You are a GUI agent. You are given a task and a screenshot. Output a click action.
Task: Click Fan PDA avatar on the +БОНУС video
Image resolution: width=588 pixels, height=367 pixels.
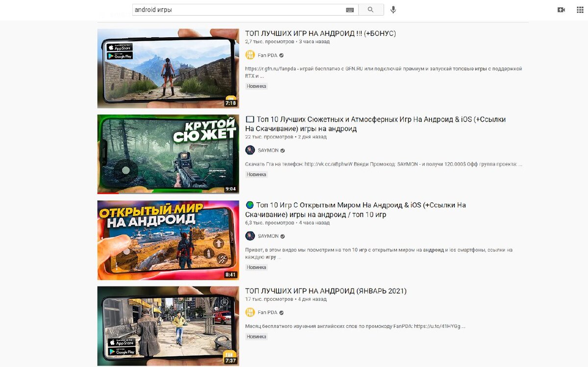coord(250,55)
